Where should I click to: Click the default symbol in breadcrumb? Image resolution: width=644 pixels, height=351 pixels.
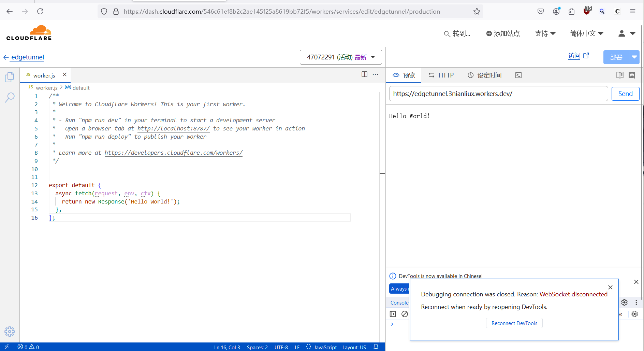coord(81,88)
